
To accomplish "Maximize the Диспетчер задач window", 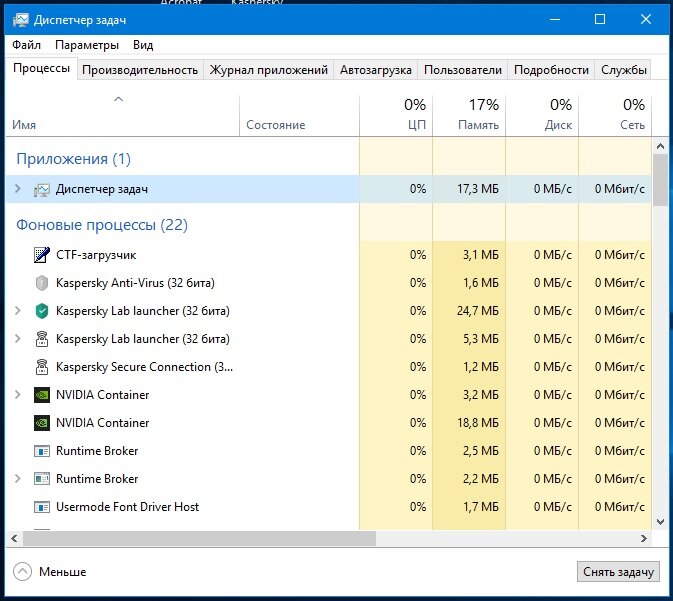I will (600, 20).
